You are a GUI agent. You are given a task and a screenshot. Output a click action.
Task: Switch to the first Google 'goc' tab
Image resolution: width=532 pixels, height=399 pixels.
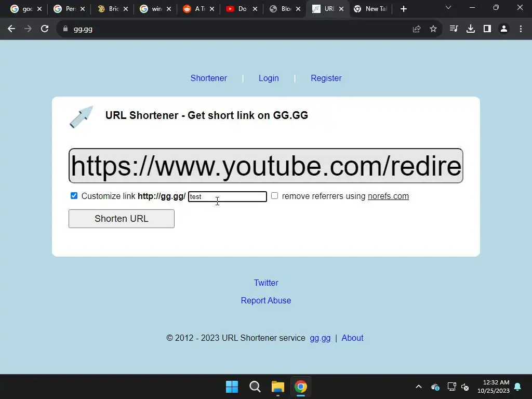point(21,9)
